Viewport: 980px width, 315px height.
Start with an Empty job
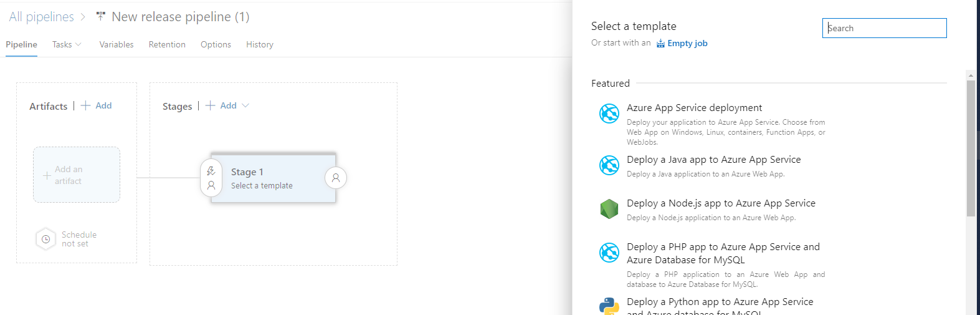coord(682,43)
